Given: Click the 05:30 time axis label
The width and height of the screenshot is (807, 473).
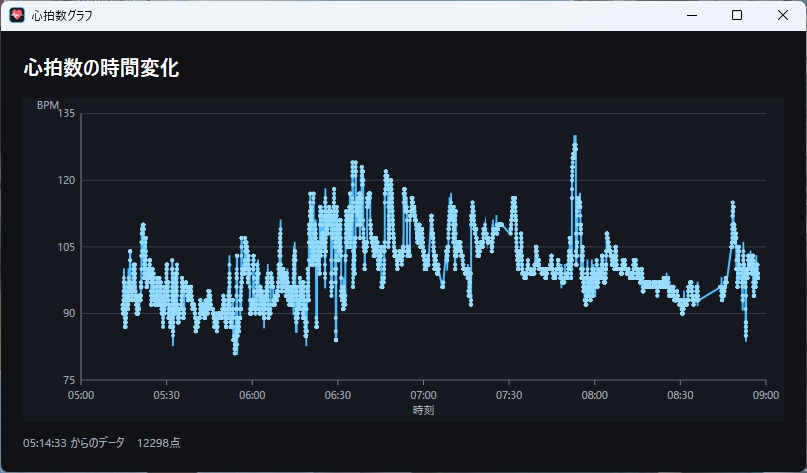Looking at the screenshot, I should click(166, 395).
